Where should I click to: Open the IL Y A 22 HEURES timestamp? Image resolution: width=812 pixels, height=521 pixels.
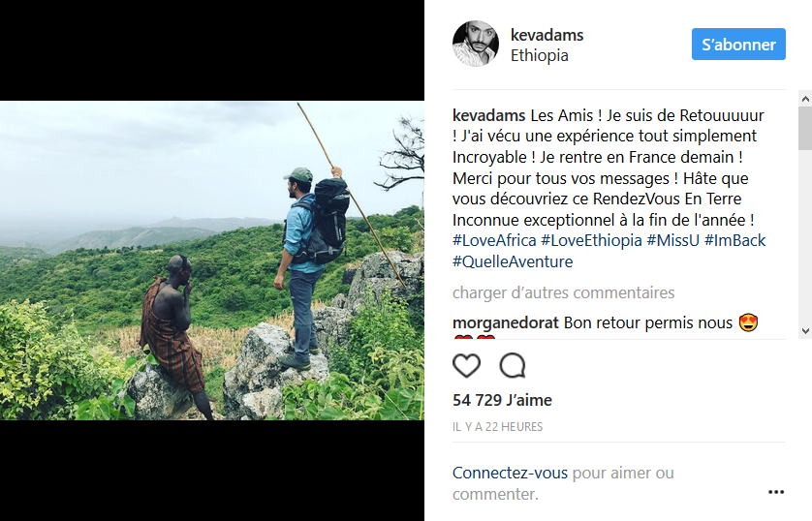point(498,427)
